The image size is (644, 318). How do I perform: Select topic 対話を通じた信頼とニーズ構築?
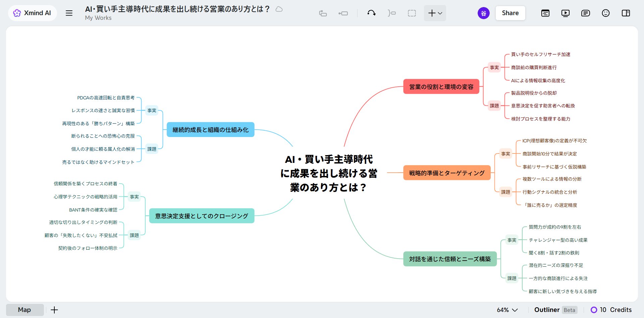click(450, 259)
